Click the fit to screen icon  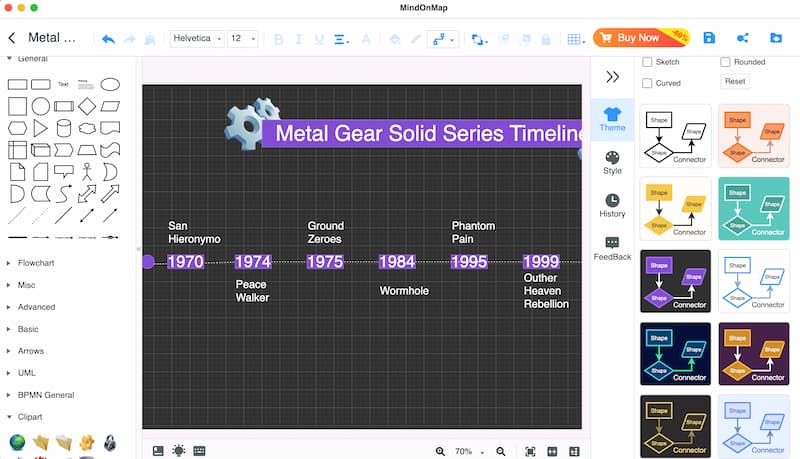point(531,451)
